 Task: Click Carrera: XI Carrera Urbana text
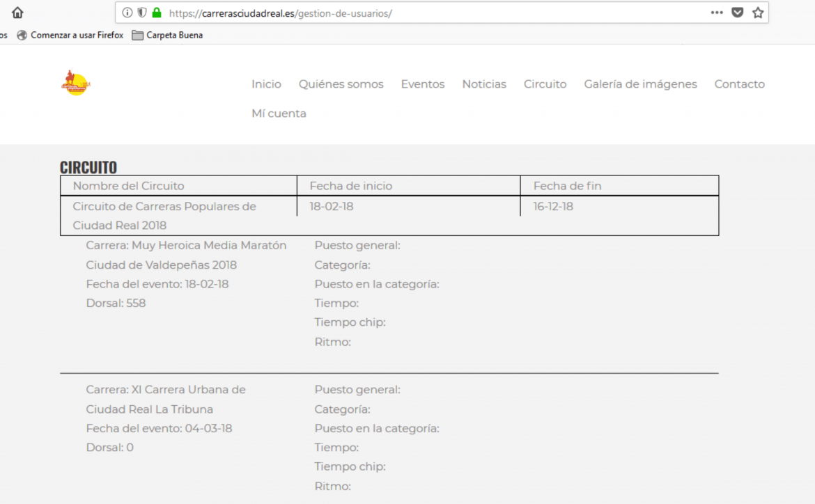tap(165, 400)
